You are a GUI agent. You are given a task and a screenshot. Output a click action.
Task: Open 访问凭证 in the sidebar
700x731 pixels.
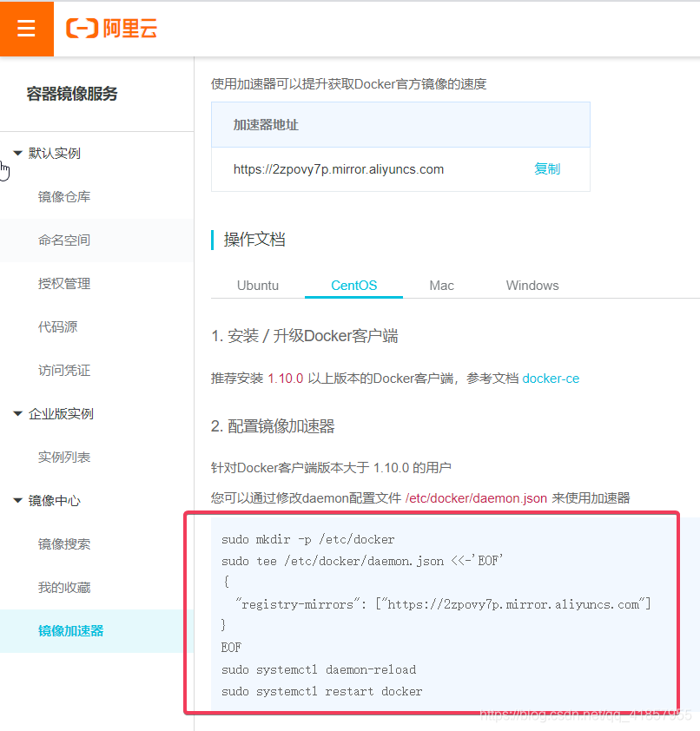(64, 371)
